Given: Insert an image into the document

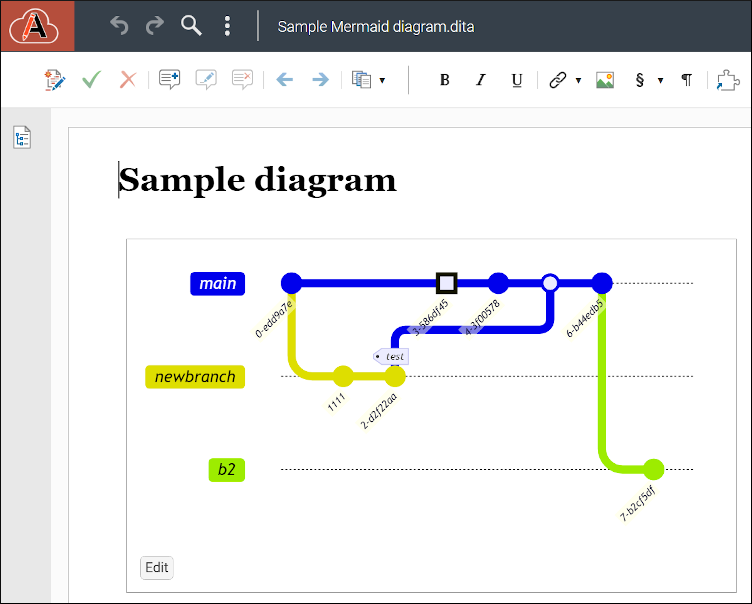Looking at the screenshot, I should click(605, 81).
